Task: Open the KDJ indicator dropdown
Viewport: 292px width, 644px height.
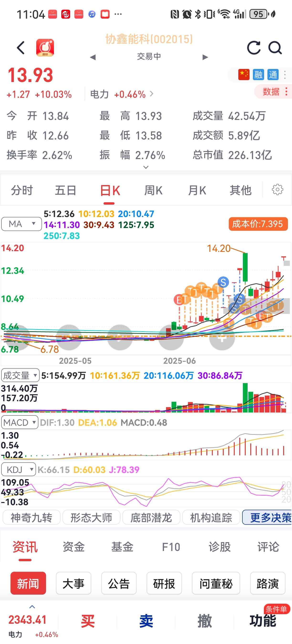Action: coord(19,469)
